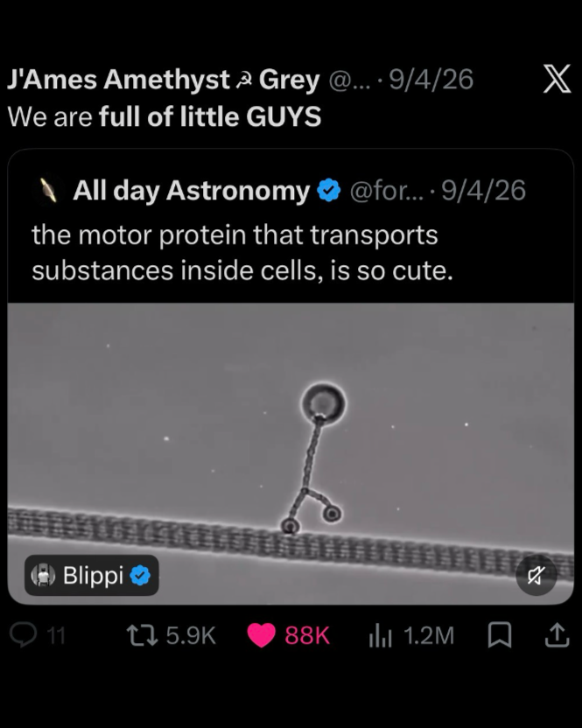Click the Blippi verified checkmark badge

(x=140, y=576)
